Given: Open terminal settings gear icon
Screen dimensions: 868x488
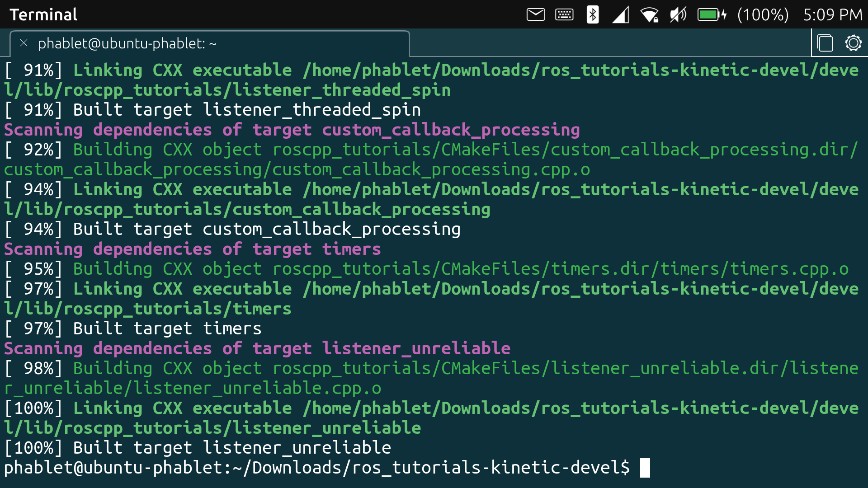Looking at the screenshot, I should (853, 43).
